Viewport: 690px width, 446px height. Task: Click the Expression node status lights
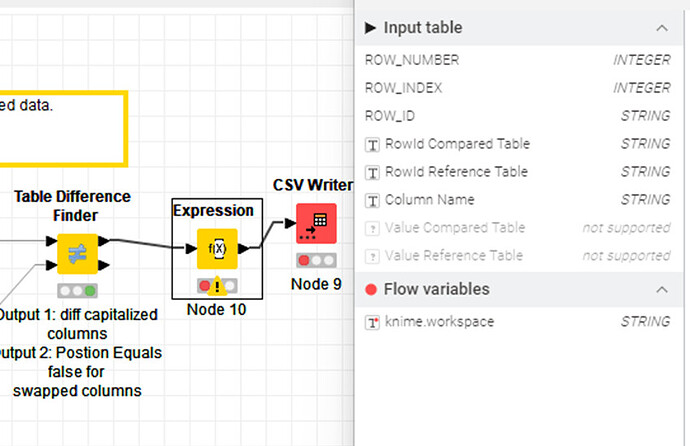point(215,283)
